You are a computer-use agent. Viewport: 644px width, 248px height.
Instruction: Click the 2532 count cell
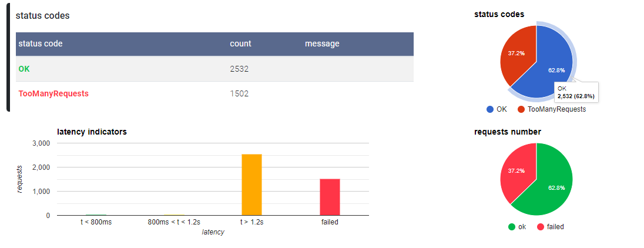click(239, 69)
